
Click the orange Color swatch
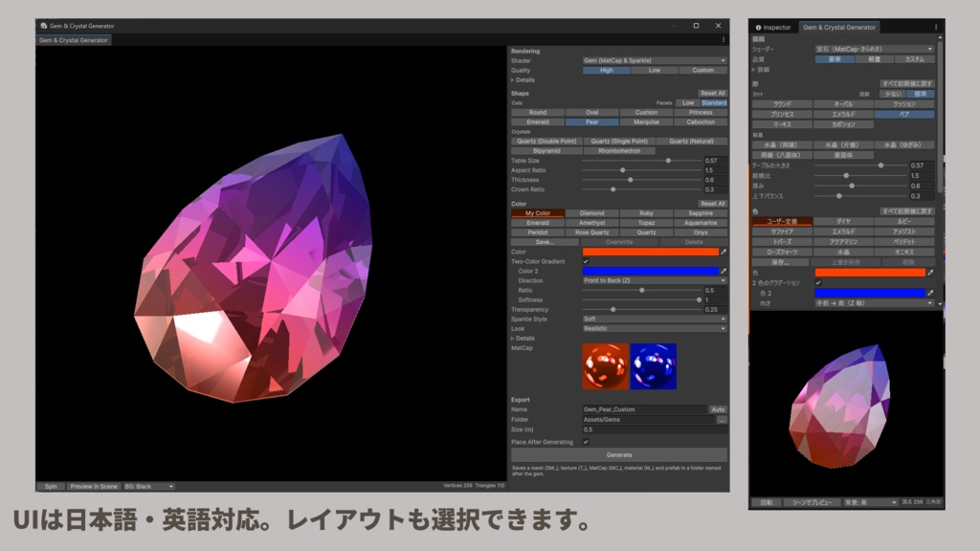[x=650, y=252]
